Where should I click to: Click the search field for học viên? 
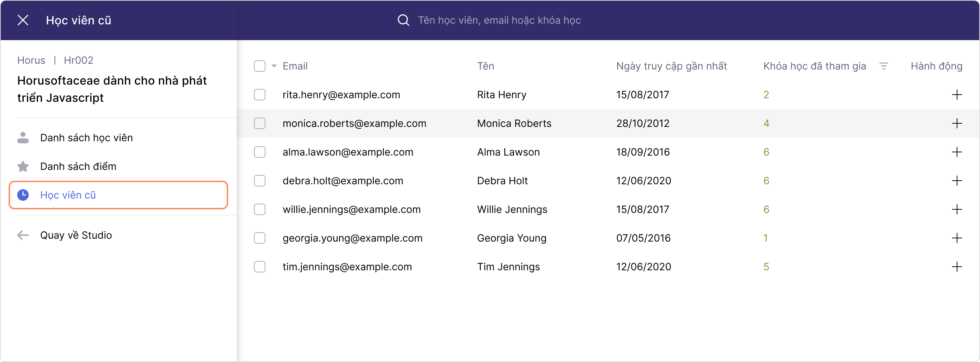pos(499,20)
